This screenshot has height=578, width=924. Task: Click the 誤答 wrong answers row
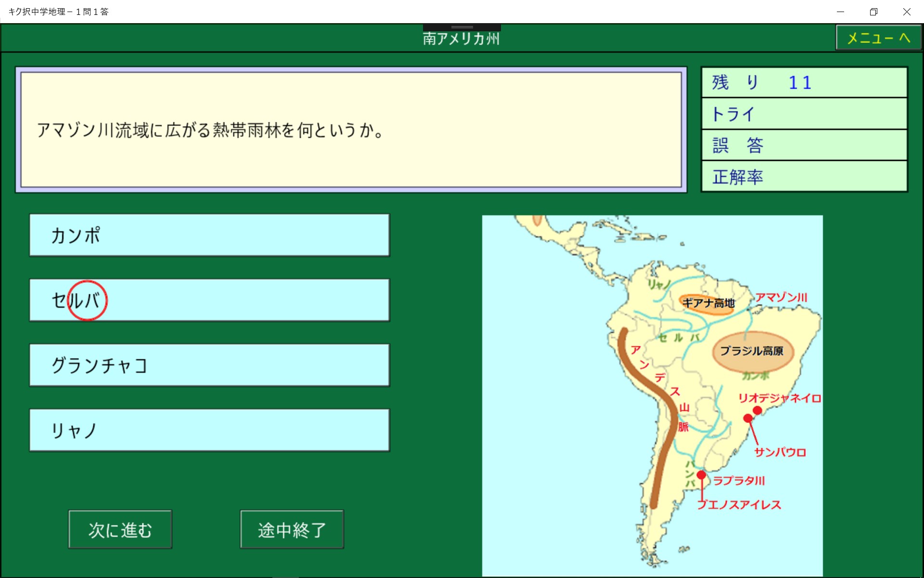pyautogui.click(x=804, y=145)
